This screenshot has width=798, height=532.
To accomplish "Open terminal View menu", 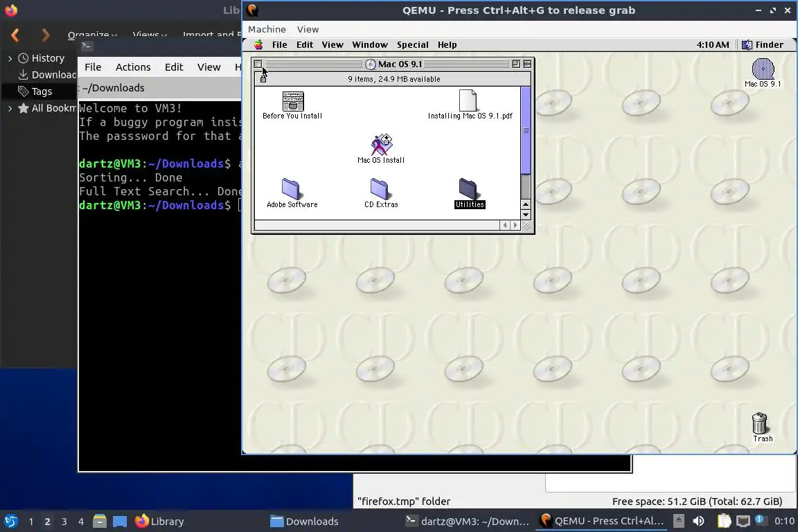I will click(209, 67).
